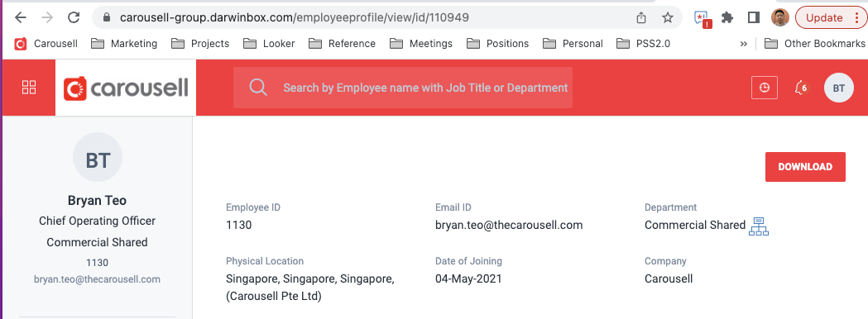Reload the page with browser refresh
This screenshot has height=319, width=868.
74,17
